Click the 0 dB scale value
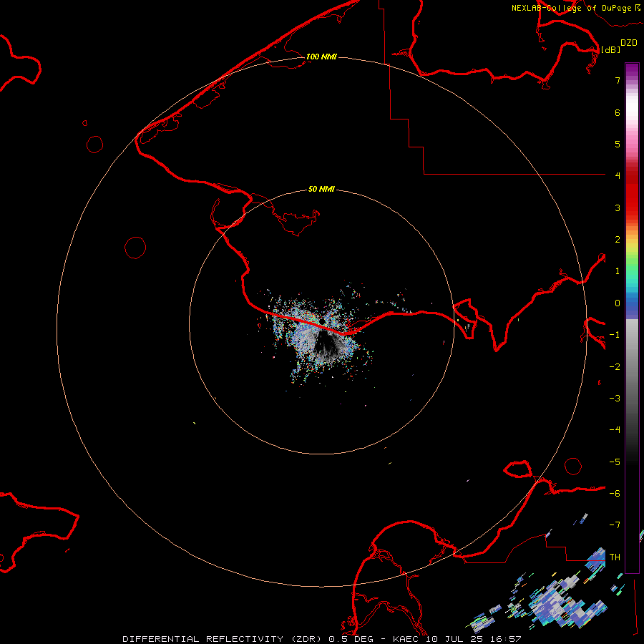Viewport: 644px width, 644px height. 618,303
